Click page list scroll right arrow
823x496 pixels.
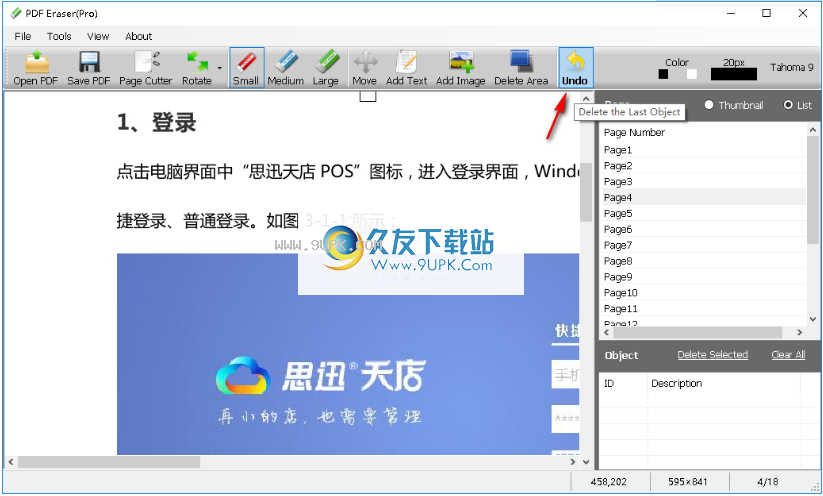click(x=799, y=332)
